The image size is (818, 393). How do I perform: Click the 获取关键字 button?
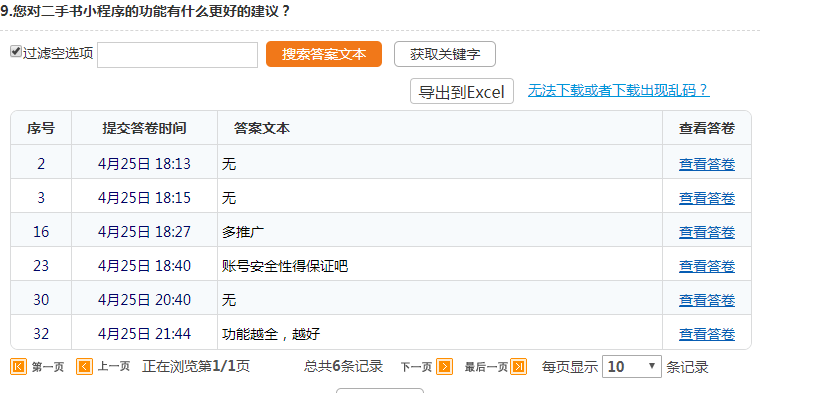[x=444, y=54]
